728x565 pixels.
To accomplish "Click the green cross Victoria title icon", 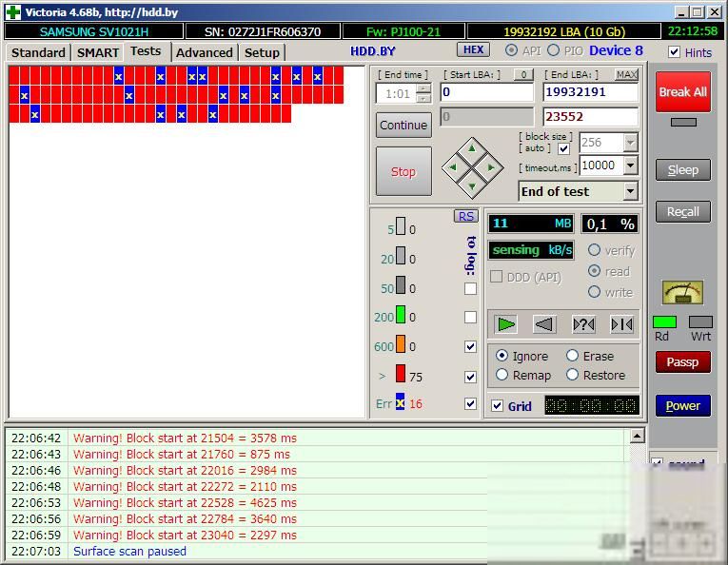I will click(13, 12).
